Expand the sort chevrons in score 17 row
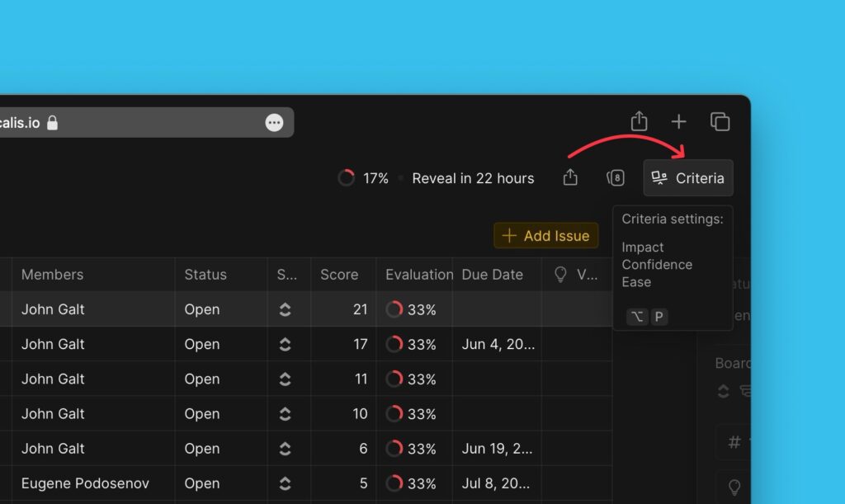 (285, 344)
